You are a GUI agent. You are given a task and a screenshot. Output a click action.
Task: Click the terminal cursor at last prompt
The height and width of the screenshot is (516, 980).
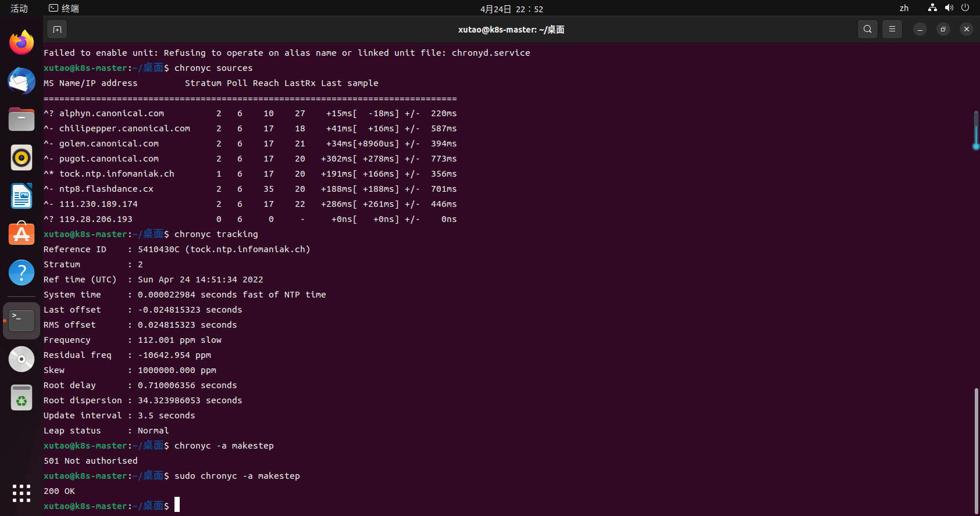tap(177, 504)
